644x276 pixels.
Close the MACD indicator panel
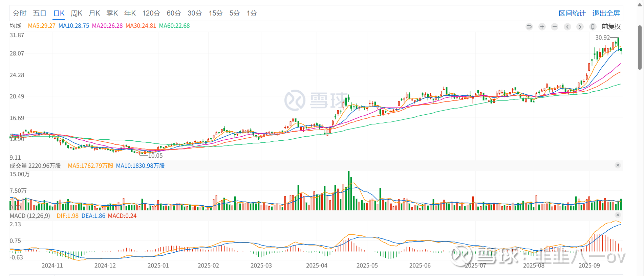coord(618,215)
